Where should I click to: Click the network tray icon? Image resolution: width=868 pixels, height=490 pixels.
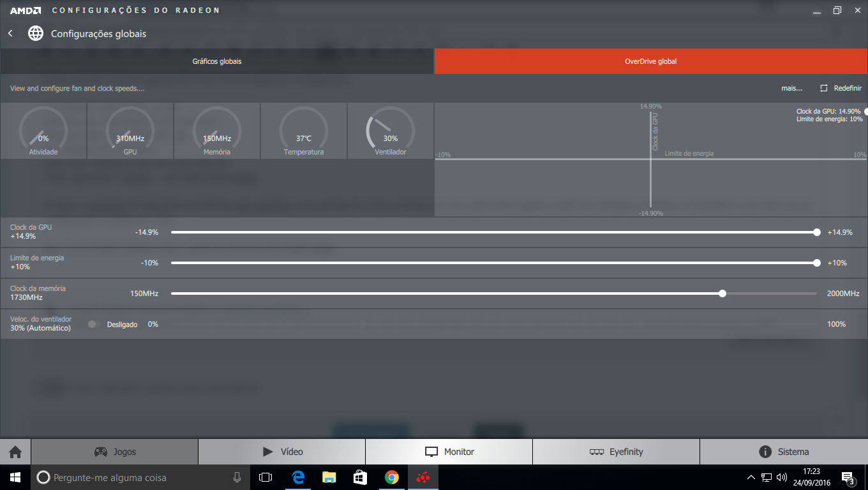tap(767, 477)
